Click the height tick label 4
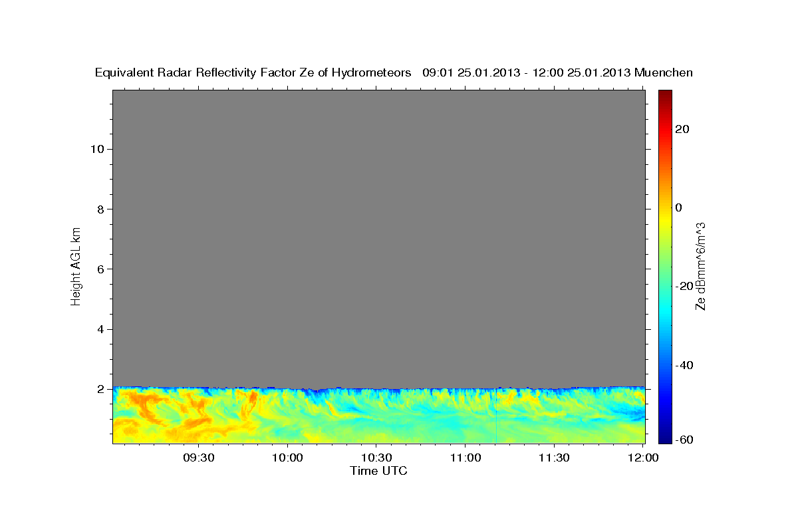The height and width of the screenshot is (532, 798). pyautogui.click(x=99, y=329)
